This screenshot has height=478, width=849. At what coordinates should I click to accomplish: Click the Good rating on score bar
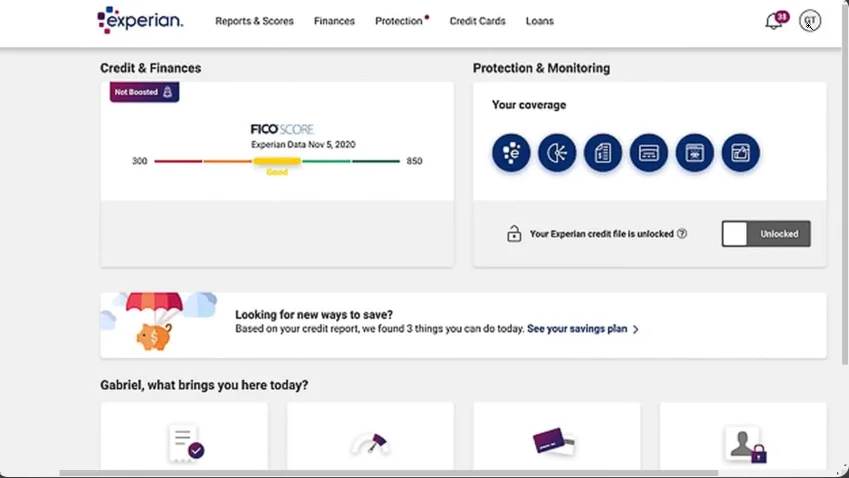click(277, 172)
